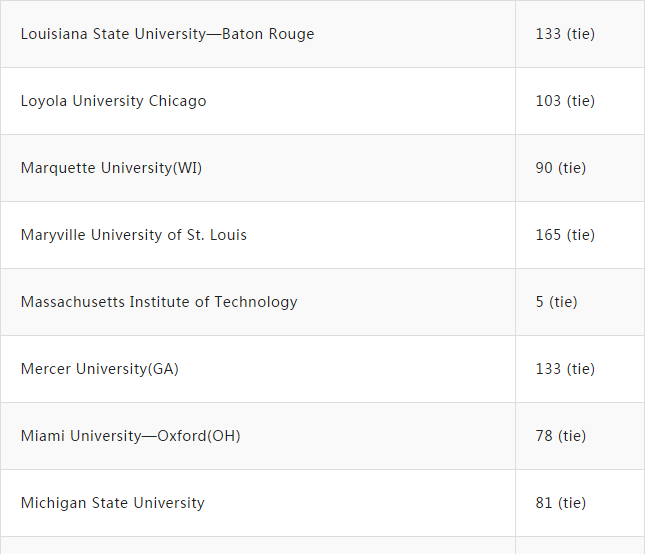Image resolution: width=645 pixels, height=554 pixels.
Task: Click the (GA) suffix after Mercer University
Action: (x=164, y=369)
